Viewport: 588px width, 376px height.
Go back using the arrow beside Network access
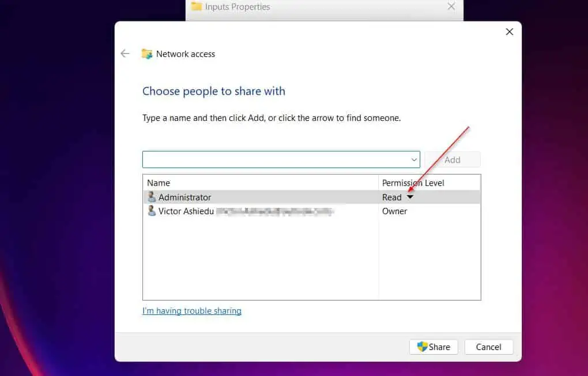point(125,54)
